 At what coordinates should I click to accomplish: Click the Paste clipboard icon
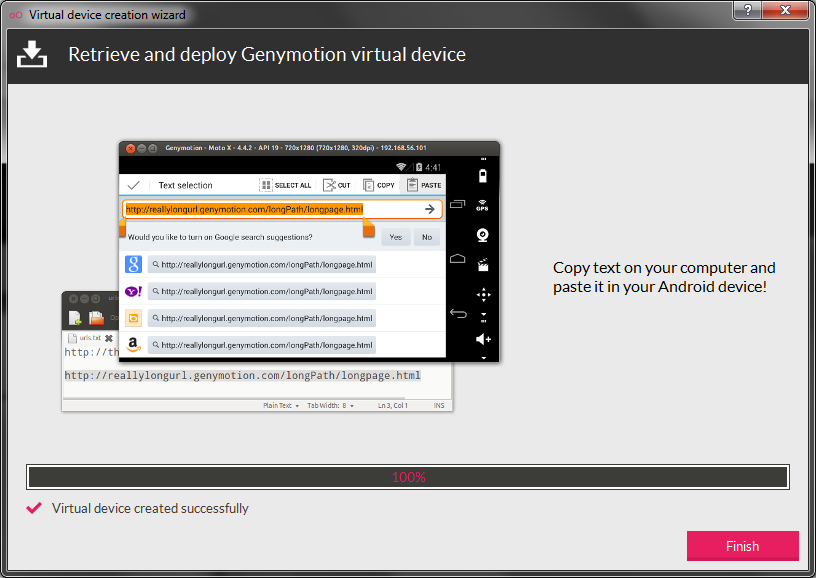tap(412, 185)
